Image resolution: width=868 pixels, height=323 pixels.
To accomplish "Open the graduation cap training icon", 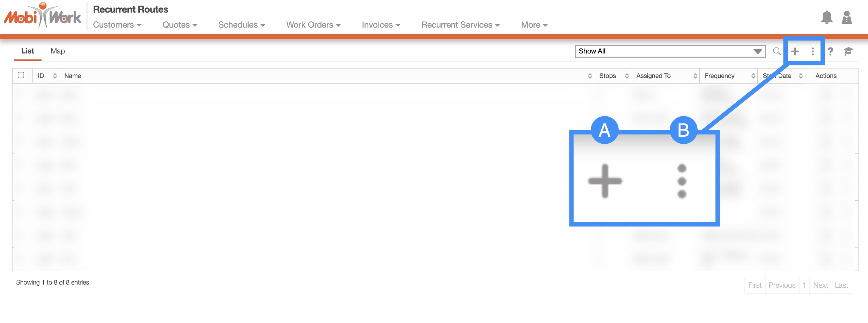I will click(x=848, y=51).
